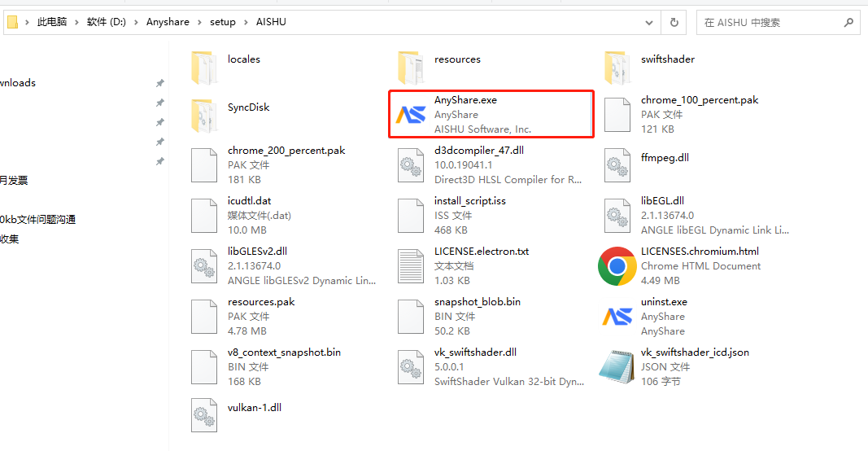
Task: Open the locales folder icon
Action: pos(204,68)
